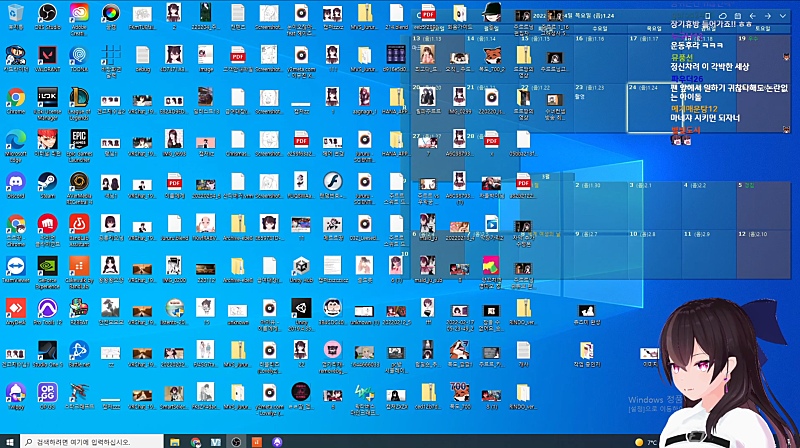Open the Discord desktop icon
This screenshot has width=800, height=448.
click(x=16, y=185)
